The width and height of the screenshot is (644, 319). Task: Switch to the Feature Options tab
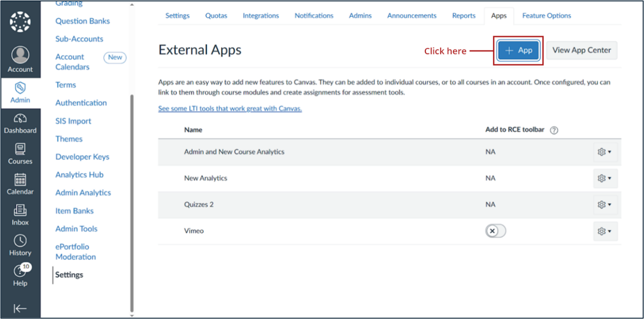coord(546,16)
